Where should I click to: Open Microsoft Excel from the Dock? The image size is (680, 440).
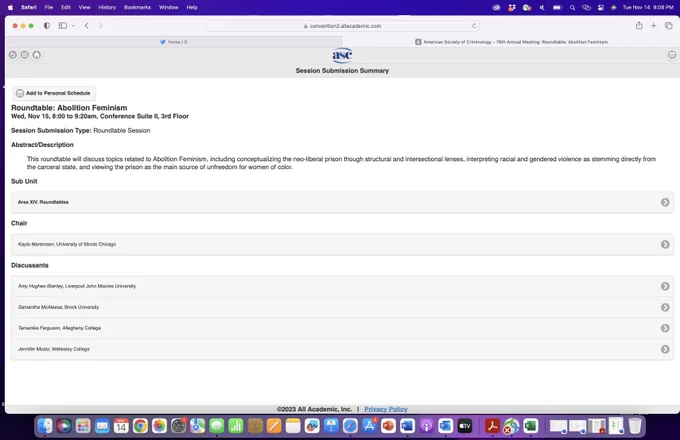(x=530, y=426)
